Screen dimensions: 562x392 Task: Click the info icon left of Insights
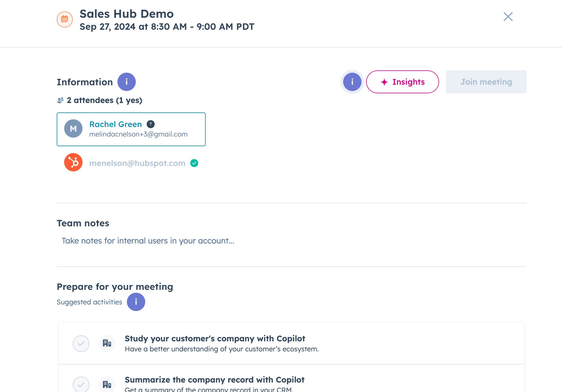352,82
